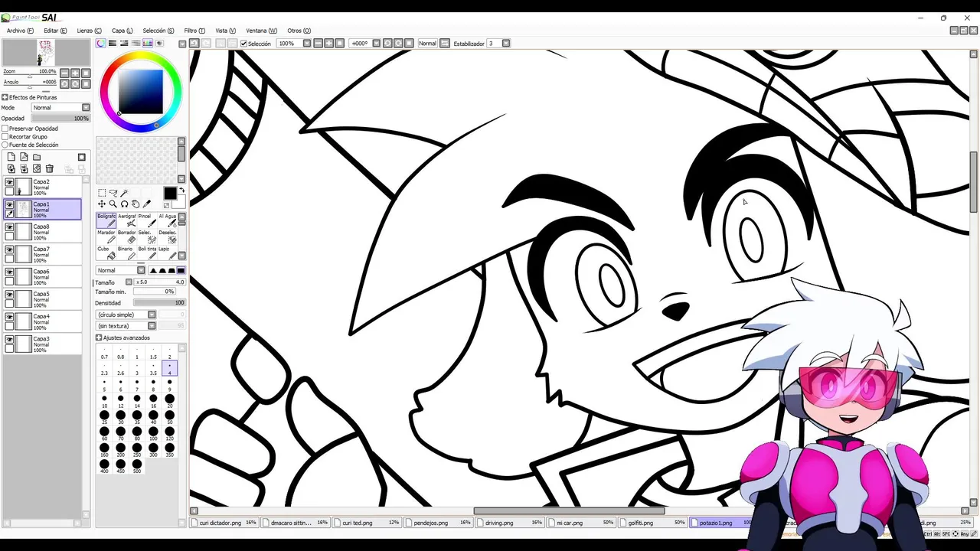Select brush size 4 preset
The width and height of the screenshot is (980, 551).
(x=169, y=369)
